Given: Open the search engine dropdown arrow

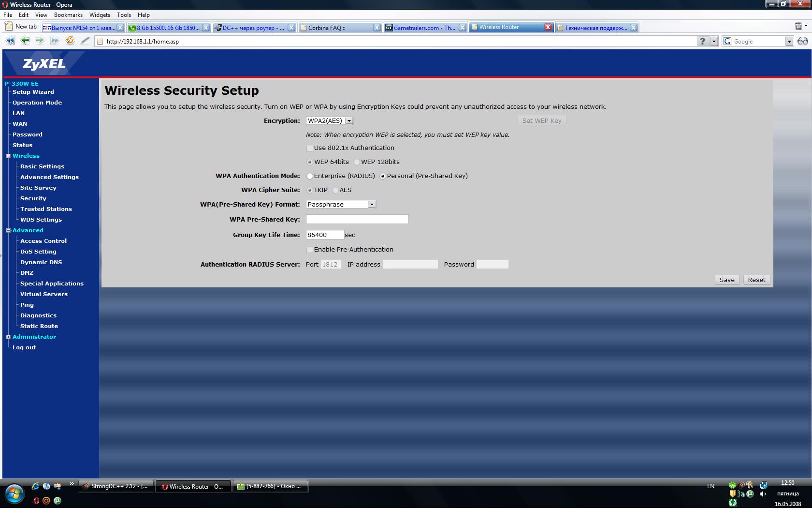Looking at the screenshot, I should [x=789, y=42].
